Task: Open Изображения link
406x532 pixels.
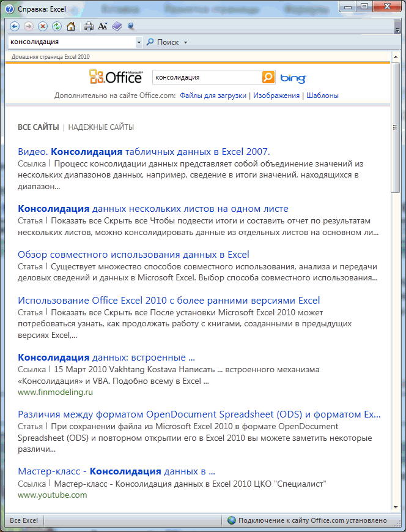Action: 276,96
